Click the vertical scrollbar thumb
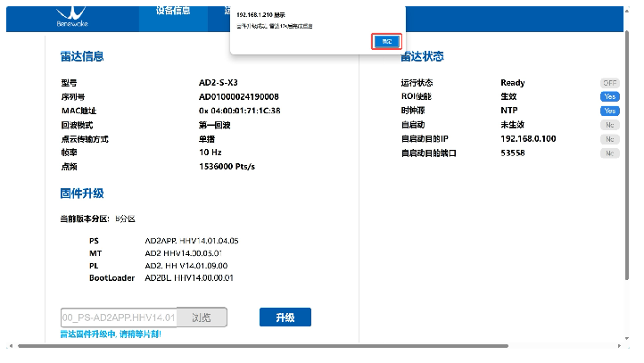644x363 pixels. [x=627, y=156]
